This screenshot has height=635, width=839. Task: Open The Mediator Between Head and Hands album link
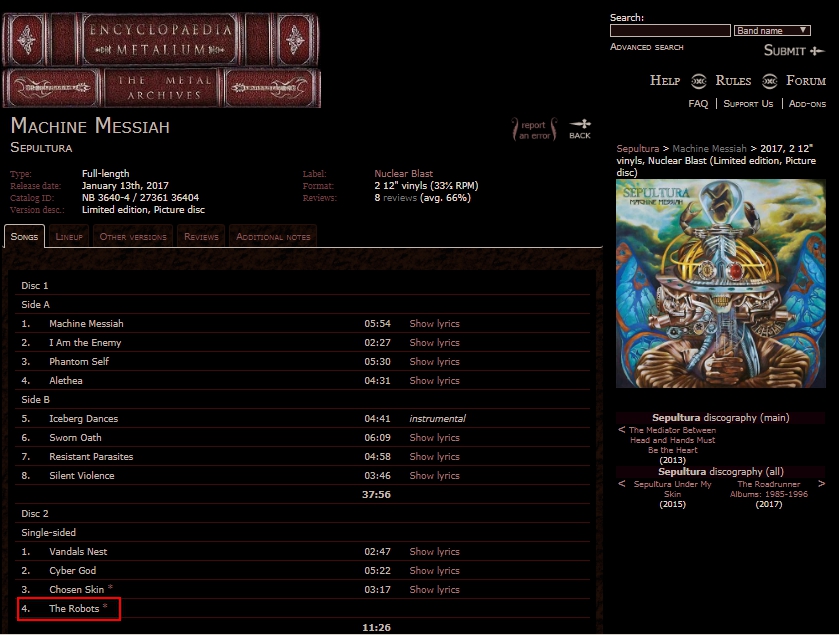point(672,440)
